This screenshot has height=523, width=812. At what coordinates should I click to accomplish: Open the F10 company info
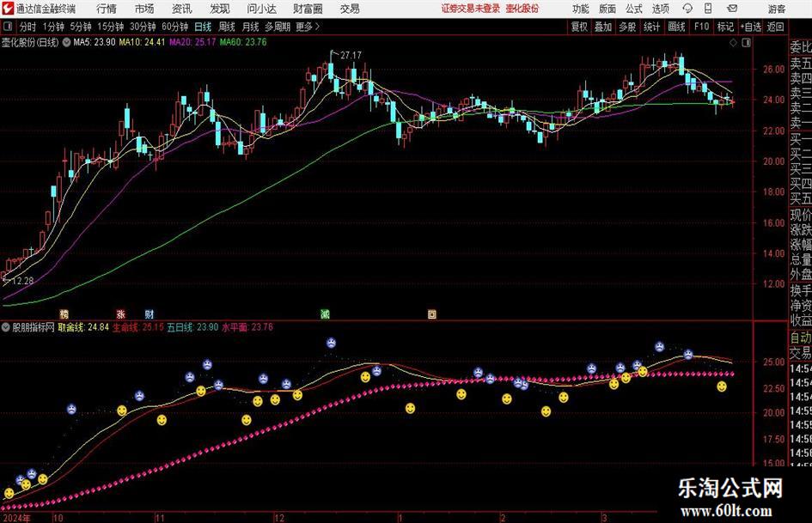(702, 27)
